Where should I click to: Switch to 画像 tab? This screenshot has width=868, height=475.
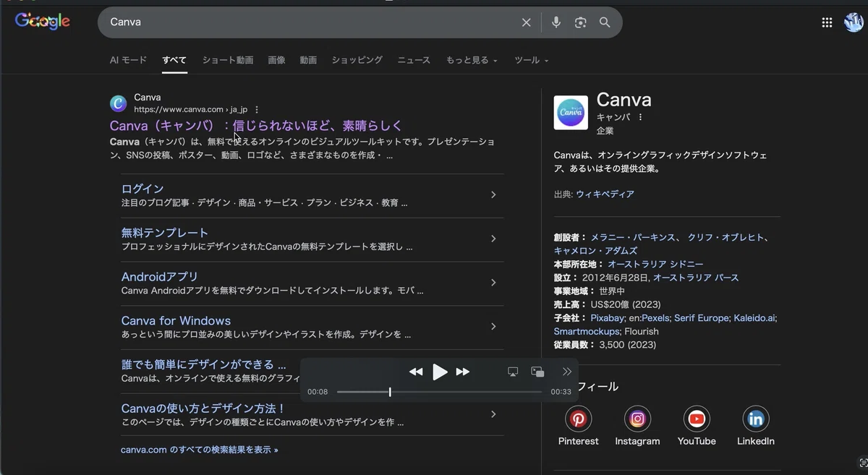pos(276,60)
